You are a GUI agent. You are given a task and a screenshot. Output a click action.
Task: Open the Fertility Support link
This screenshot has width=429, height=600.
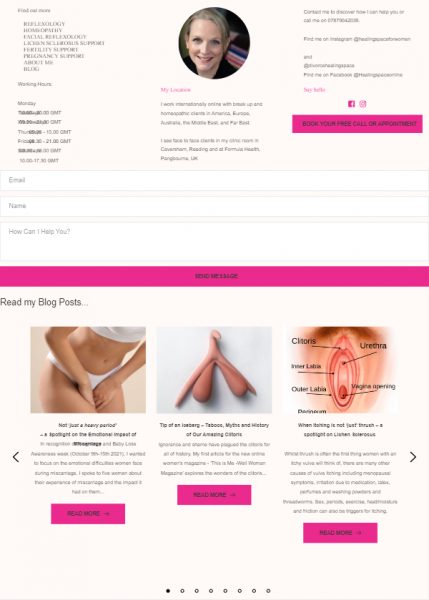[51, 50]
